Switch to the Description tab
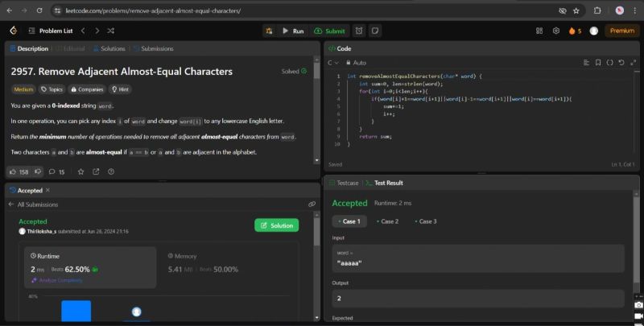 pos(29,48)
